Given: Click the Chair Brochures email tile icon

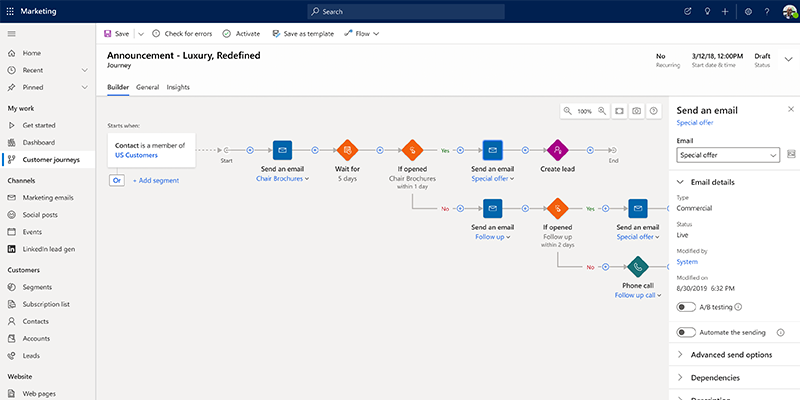Looking at the screenshot, I should [282, 150].
